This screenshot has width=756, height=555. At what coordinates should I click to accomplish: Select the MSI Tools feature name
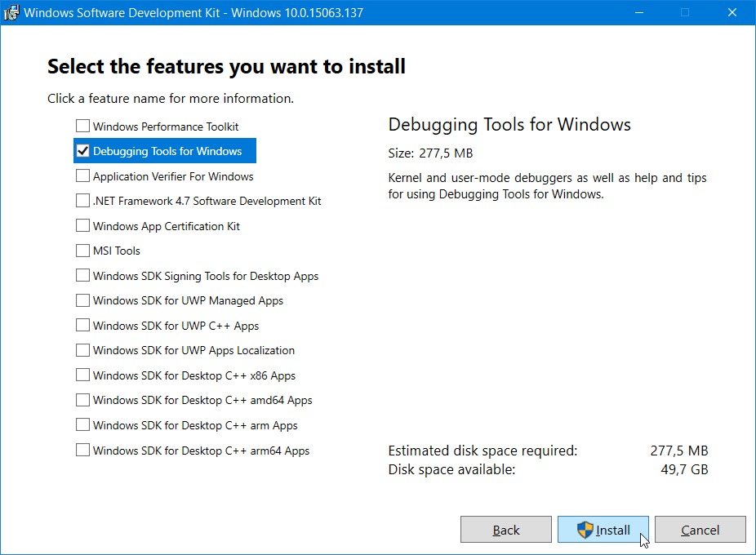(117, 251)
